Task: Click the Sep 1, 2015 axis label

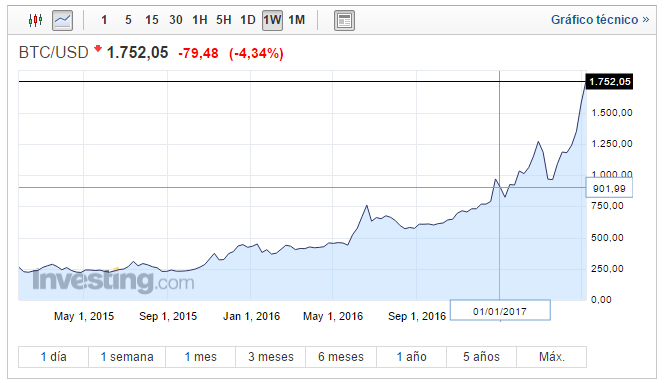Action: click(168, 316)
